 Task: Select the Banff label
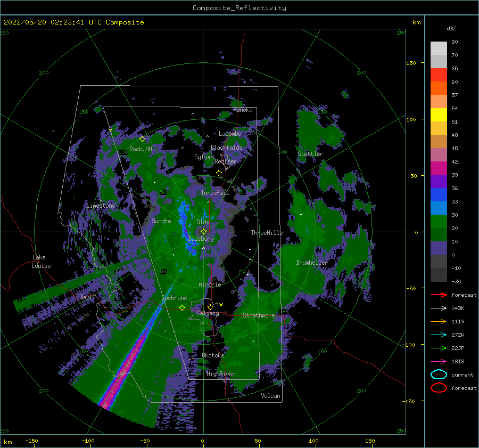88,297
